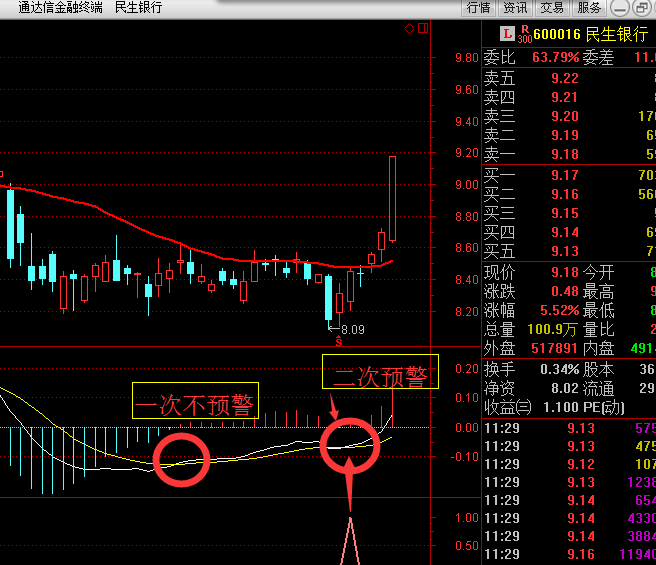Click the restore window button in title bar
This screenshot has height=565, width=656.
(x=641, y=8)
